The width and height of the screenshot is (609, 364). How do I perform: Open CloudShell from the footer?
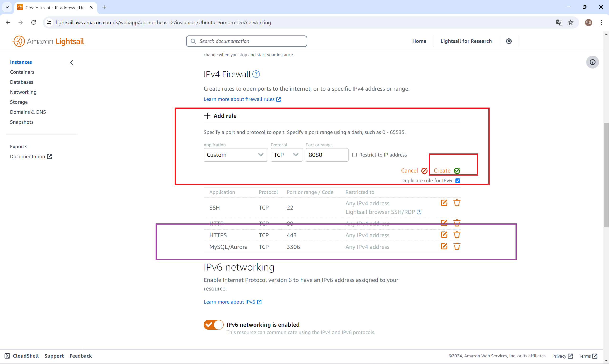[x=22, y=356]
